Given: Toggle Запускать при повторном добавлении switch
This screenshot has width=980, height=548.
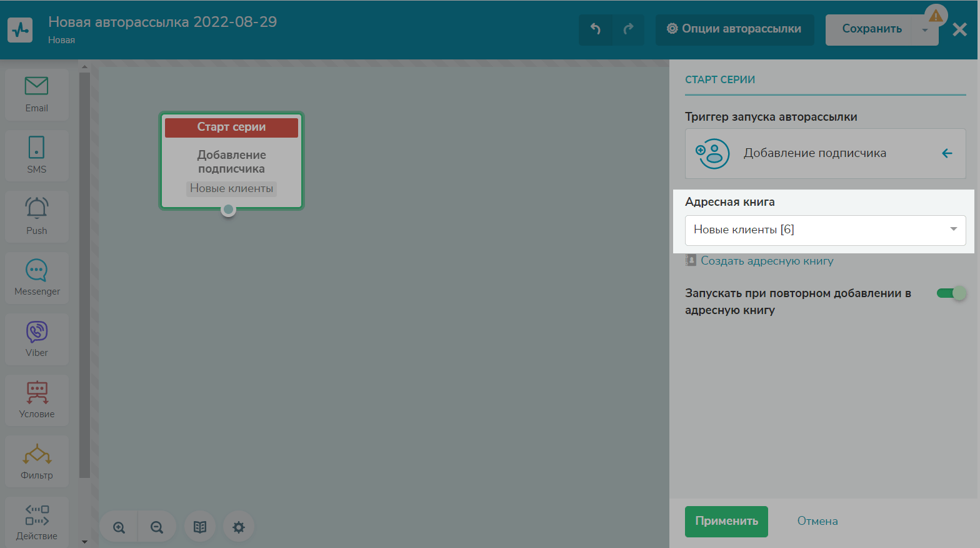Looking at the screenshot, I should point(951,293).
